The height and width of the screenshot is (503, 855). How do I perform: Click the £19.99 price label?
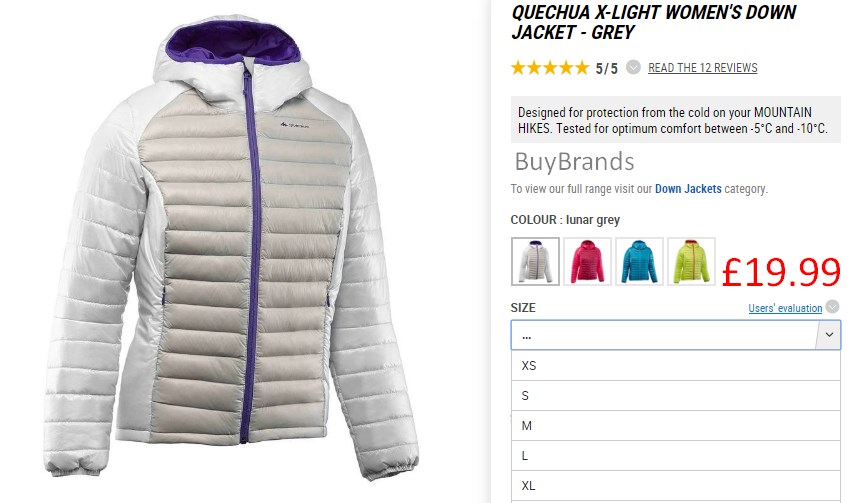781,272
